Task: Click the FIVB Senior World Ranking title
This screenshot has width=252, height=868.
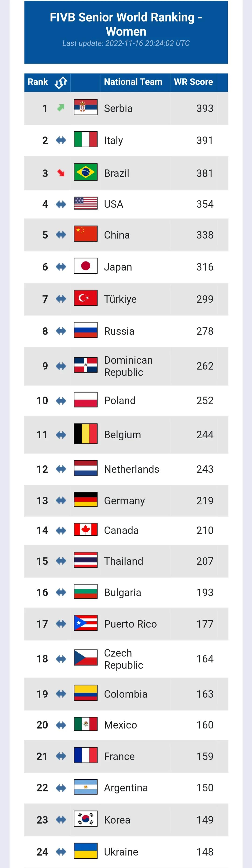Action: (x=126, y=24)
